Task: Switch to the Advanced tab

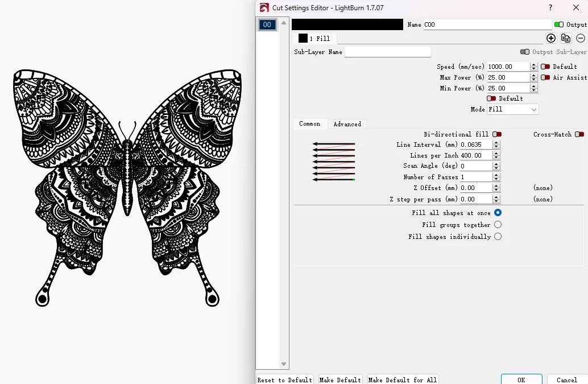Action: (347, 124)
